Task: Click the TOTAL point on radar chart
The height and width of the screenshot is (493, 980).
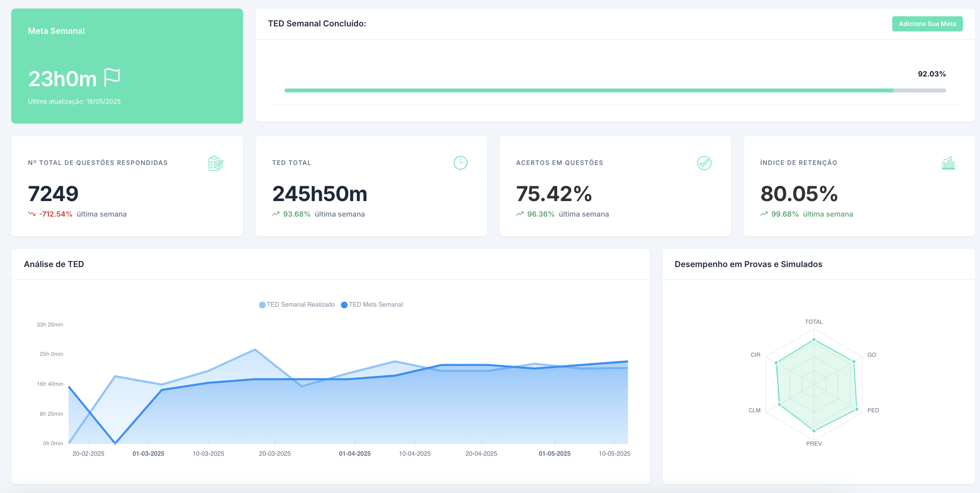Action: 814,340
